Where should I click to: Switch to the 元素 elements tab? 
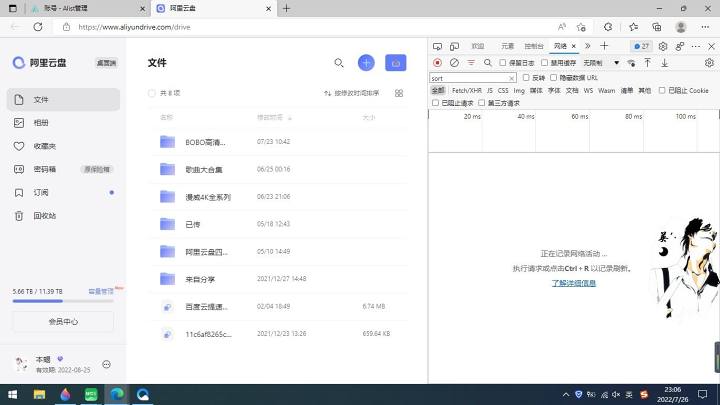click(507, 46)
